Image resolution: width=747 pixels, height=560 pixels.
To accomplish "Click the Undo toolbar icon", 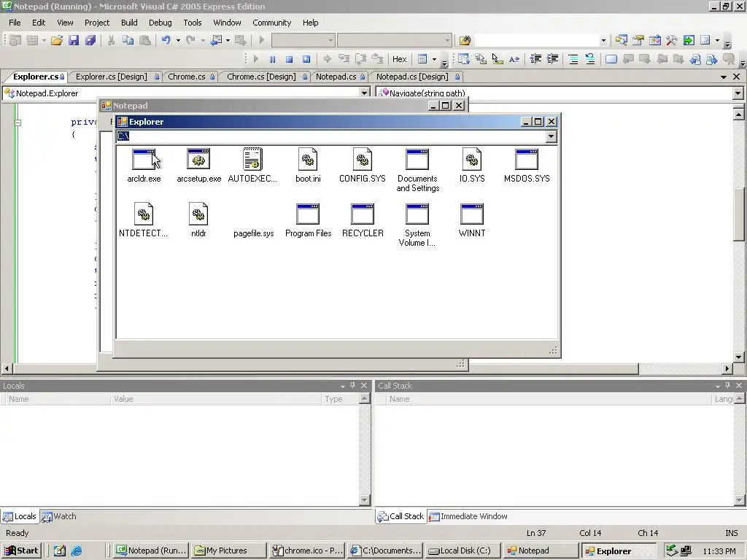I will (x=166, y=41).
